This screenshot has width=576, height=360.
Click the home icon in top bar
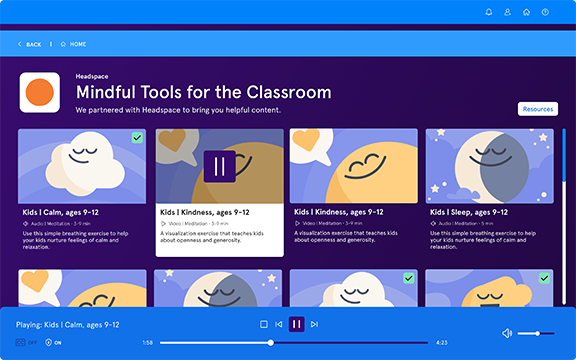(x=526, y=12)
